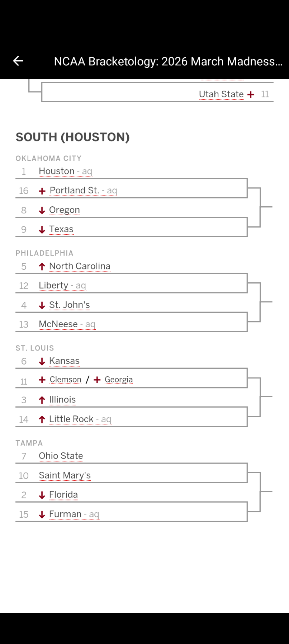Click the NCAA Bracketology page title
Viewport: 289px width, 644px height.
click(x=168, y=61)
